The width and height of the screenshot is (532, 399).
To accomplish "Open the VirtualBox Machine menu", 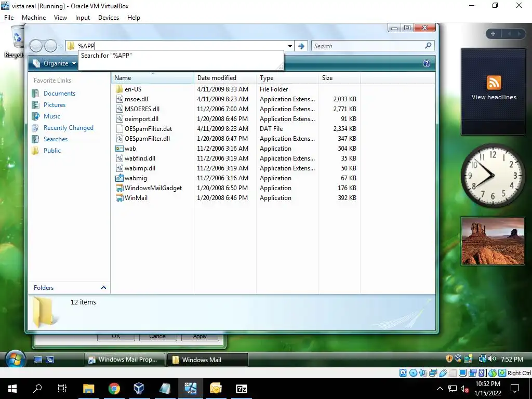I will (34, 18).
